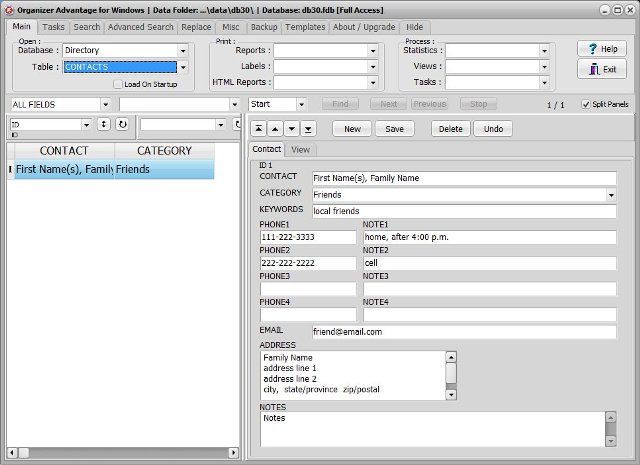640x465 pixels.
Task: Click the CONTACT column header
Action: point(64,151)
